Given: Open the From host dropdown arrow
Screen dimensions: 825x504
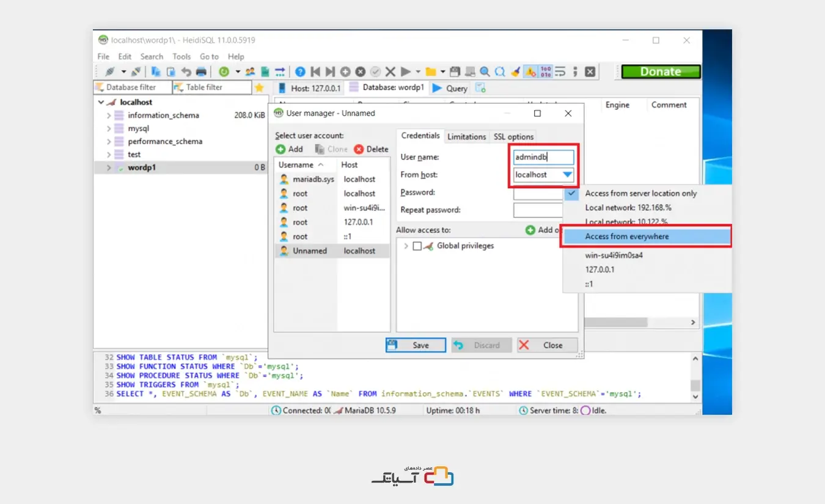Looking at the screenshot, I should pyautogui.click(x=568, y=175).
